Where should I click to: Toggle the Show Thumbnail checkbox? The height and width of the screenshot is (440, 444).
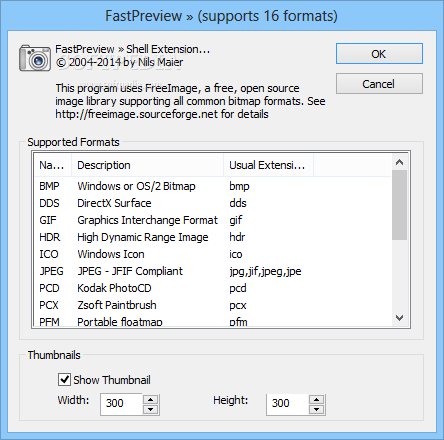(x=64, y=380)
